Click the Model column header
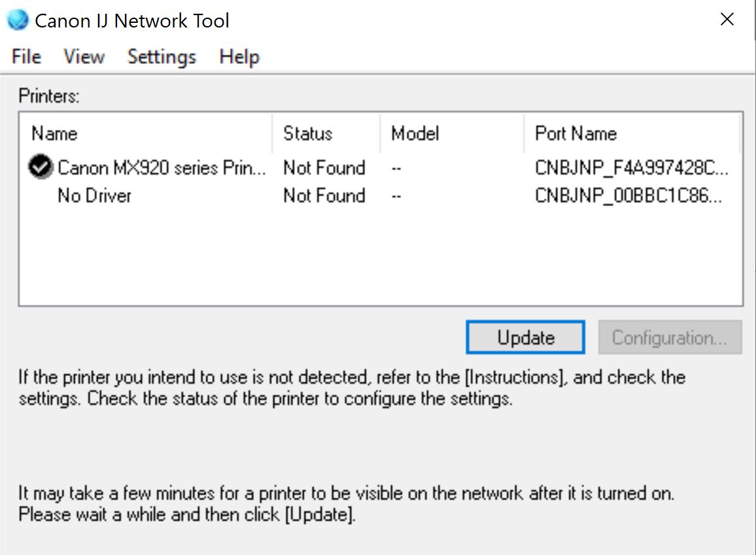The image size is (756, 555). pyautogui.click(x=415, y=134)
